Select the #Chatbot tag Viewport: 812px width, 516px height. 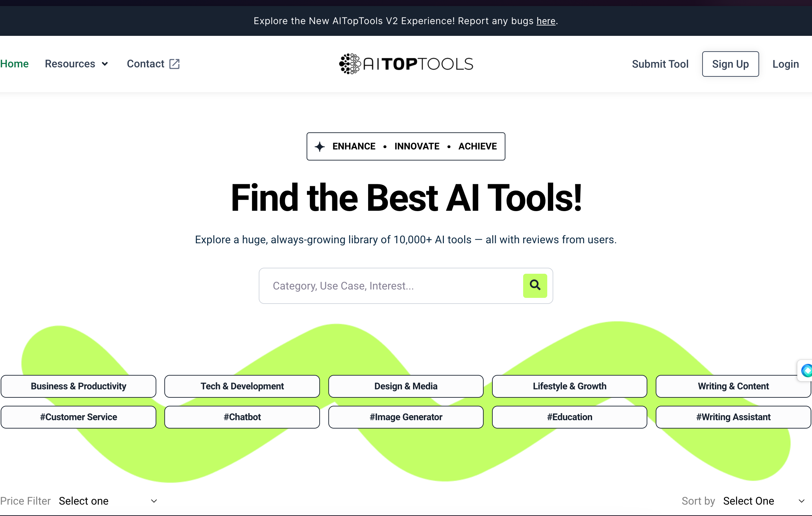242,417
